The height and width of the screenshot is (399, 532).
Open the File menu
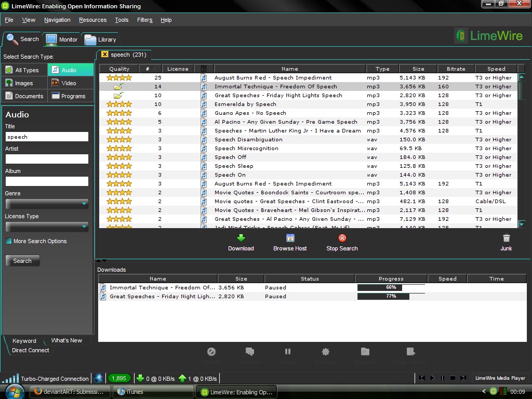pyautogui.click(x=9, y=20)
